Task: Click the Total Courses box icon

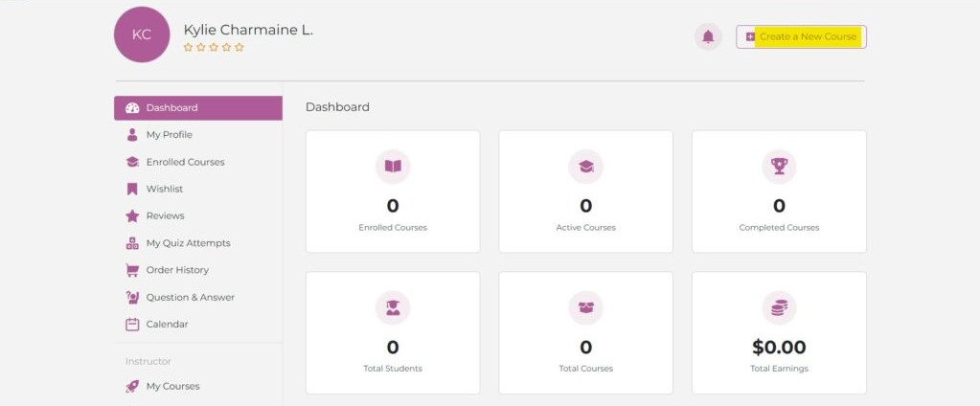Action: tap(585, 307)
